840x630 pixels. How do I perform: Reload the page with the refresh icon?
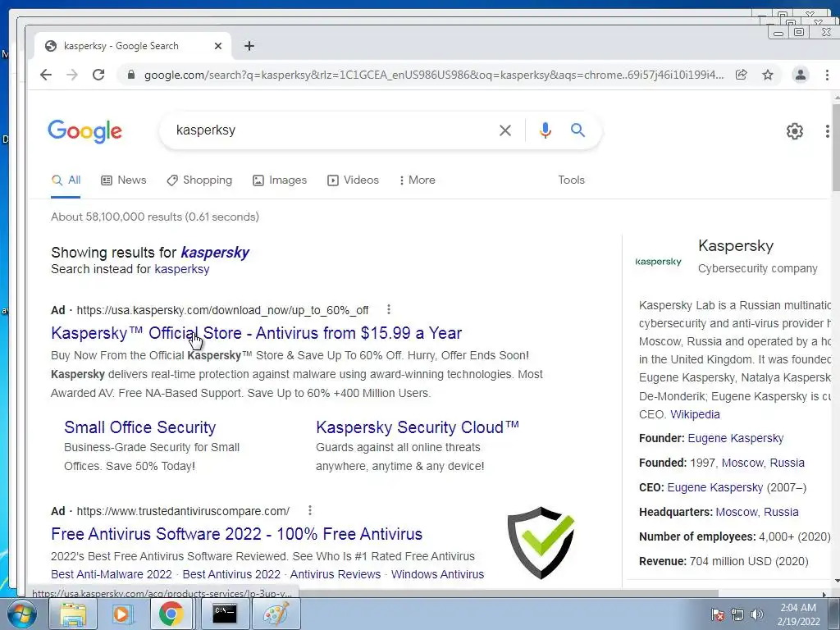pyautogui.click(x=98, y=75)
